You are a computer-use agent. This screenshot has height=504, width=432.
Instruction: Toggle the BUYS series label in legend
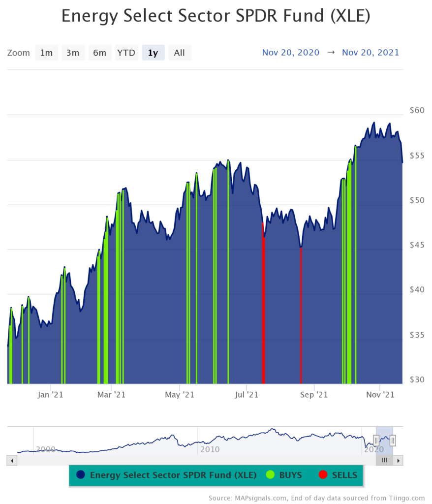pyautogui.click(x=290, y=475)
